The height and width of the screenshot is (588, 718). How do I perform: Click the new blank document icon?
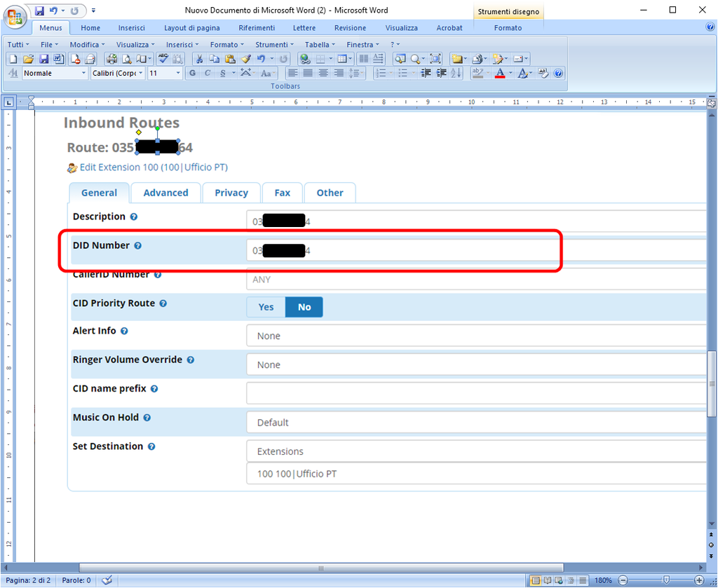click(x=13, y=59)
